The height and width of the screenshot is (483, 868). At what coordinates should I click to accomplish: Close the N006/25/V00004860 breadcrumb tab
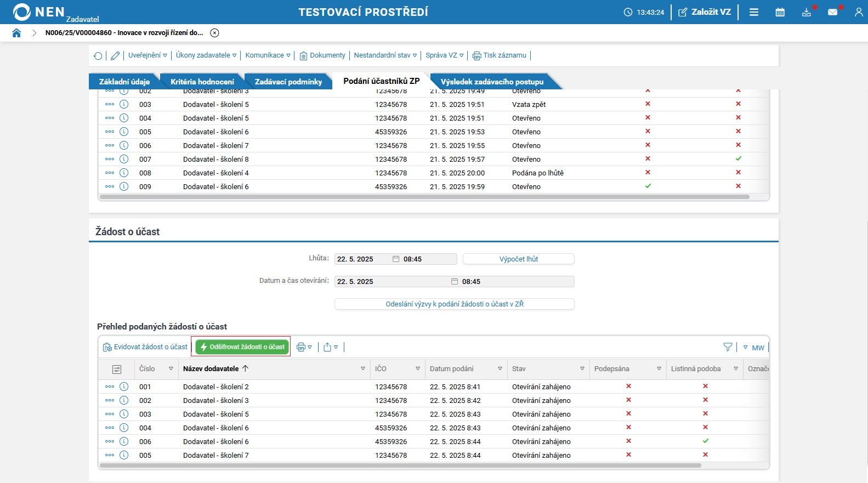click(215, 33)
